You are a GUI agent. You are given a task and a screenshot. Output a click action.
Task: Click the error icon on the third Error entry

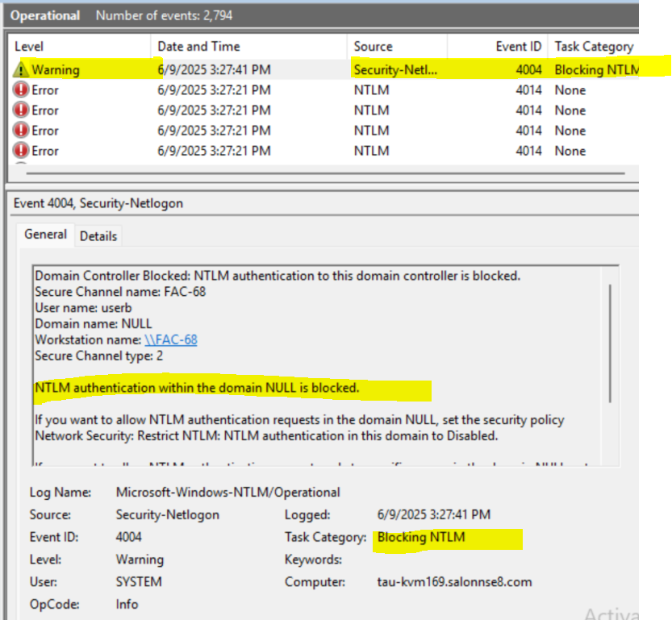tap(20, 130)
